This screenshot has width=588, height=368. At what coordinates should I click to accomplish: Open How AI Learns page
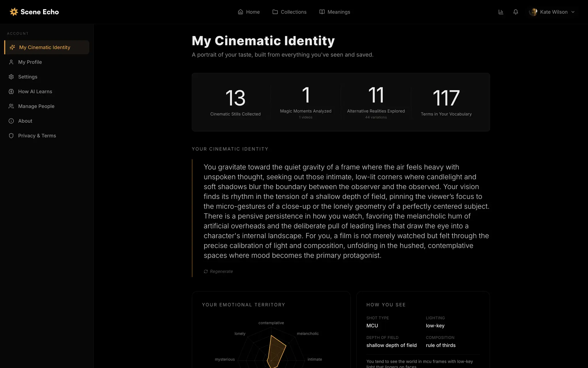(x=47, y=91)
